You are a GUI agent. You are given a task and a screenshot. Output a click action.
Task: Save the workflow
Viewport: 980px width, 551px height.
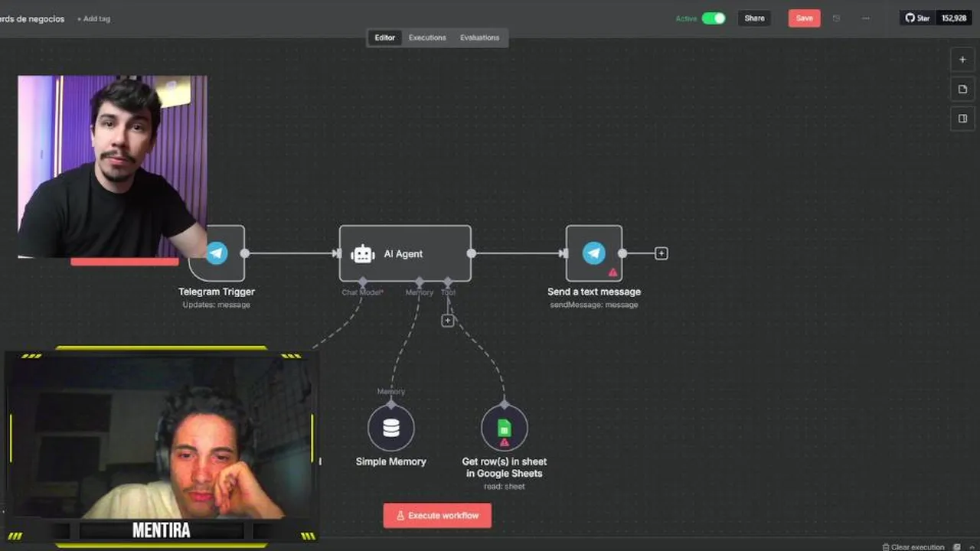804,18
